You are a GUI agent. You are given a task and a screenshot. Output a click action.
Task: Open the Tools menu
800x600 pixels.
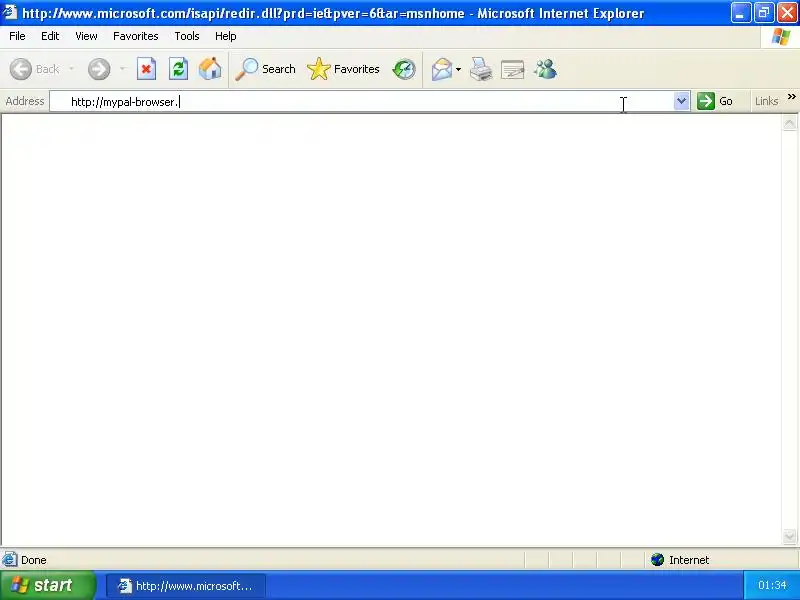point(187,36)
